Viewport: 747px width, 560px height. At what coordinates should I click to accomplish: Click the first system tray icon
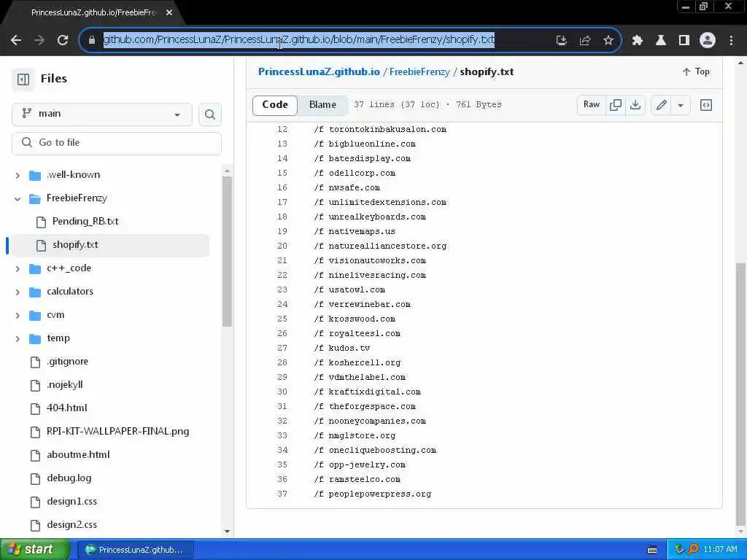[x=679, y=549]
